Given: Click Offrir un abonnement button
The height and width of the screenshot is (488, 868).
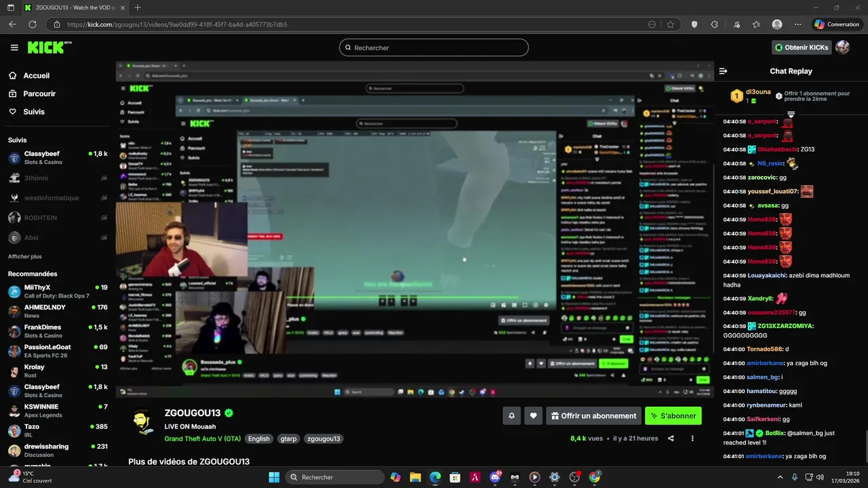Looking at the screenshot, I should (594, 416).
